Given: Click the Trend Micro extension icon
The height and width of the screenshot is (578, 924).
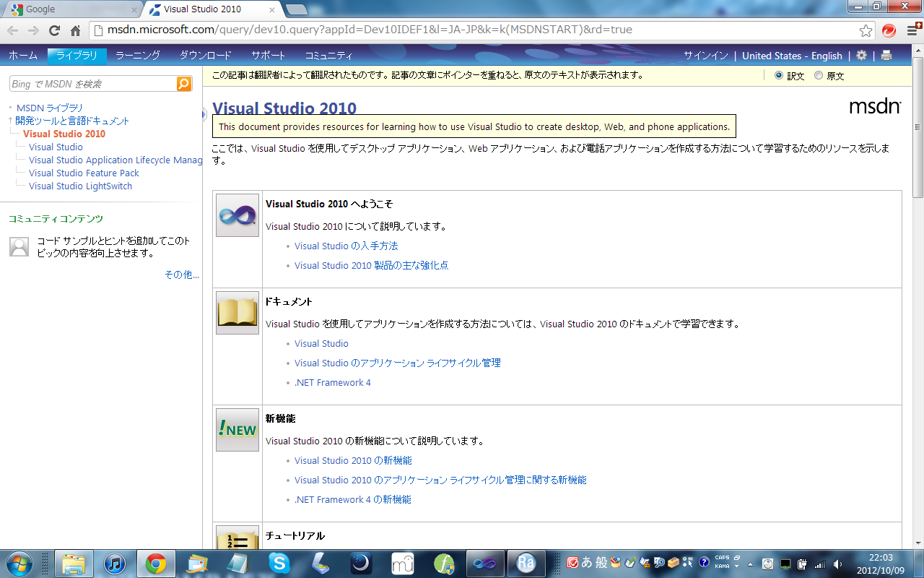Looking at the screenshot, I should click(889, 30).
